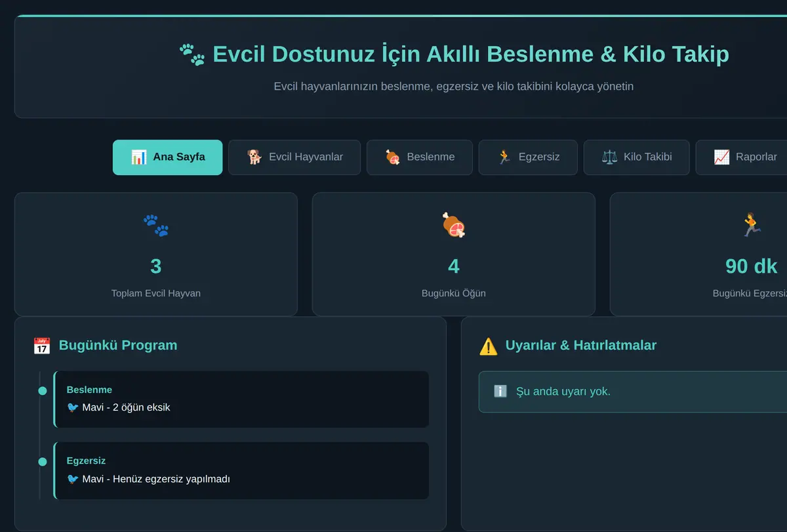Click the bird icon in the Beslenme entry
787x532 pixels.
(73, 407)
